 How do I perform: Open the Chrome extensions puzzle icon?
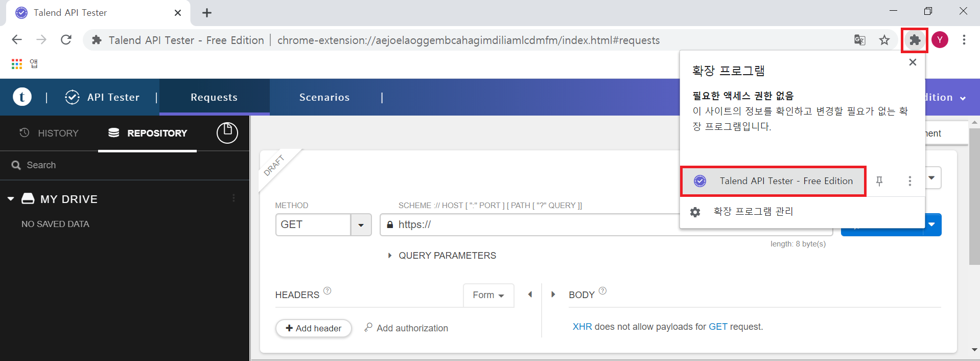coord(915,40)
